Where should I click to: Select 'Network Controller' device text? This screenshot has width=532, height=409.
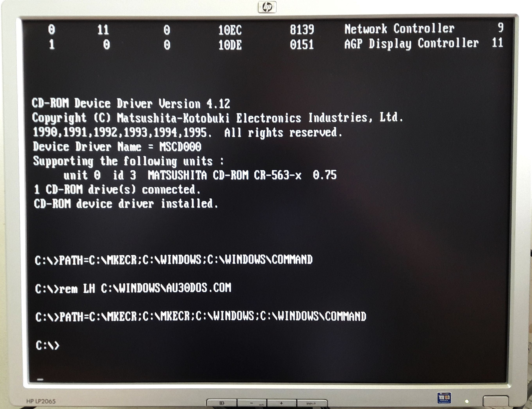[x=399, y=29]
